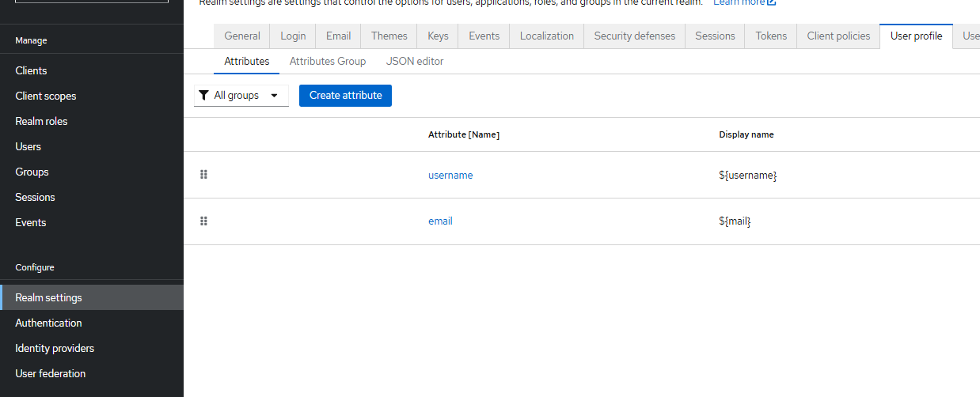The width and height of the screenshot is (980, 397).
Task: Navigate to Clients in sidebar
Action: 31,70
